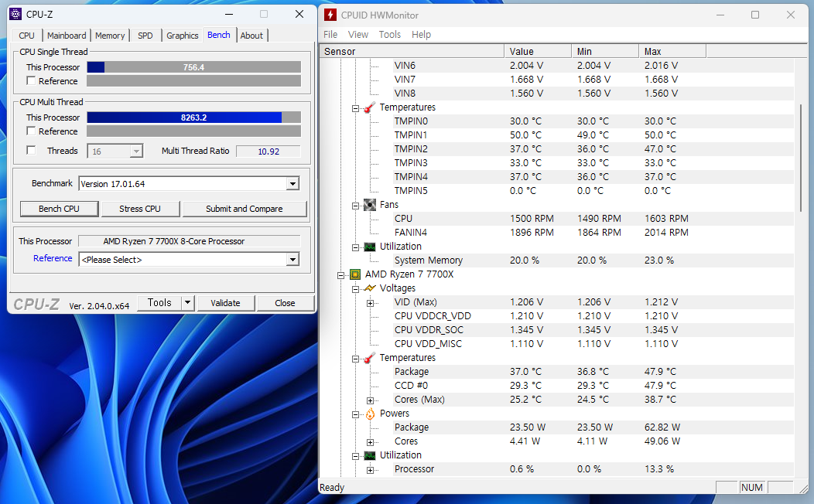Click the Multi Thread Ratio field 10.92
Image resolution: width=814 pixels, height=504 pixels.
click(268, 152)
